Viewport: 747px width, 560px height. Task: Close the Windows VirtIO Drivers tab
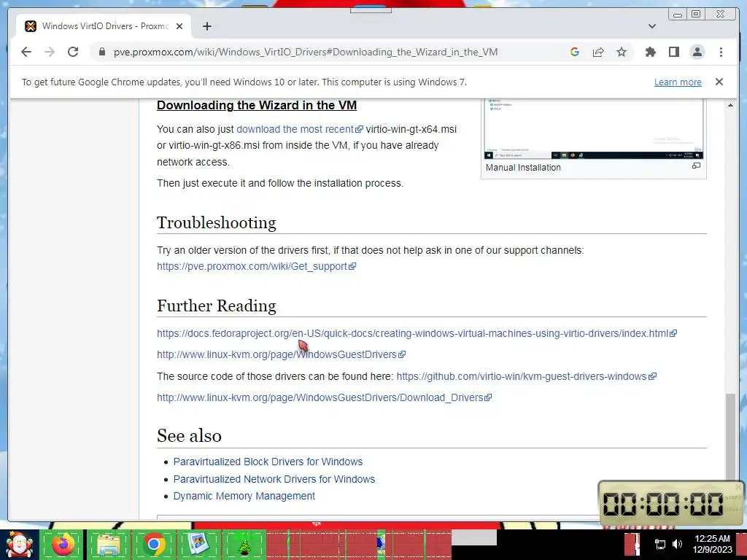pos(179,26)
